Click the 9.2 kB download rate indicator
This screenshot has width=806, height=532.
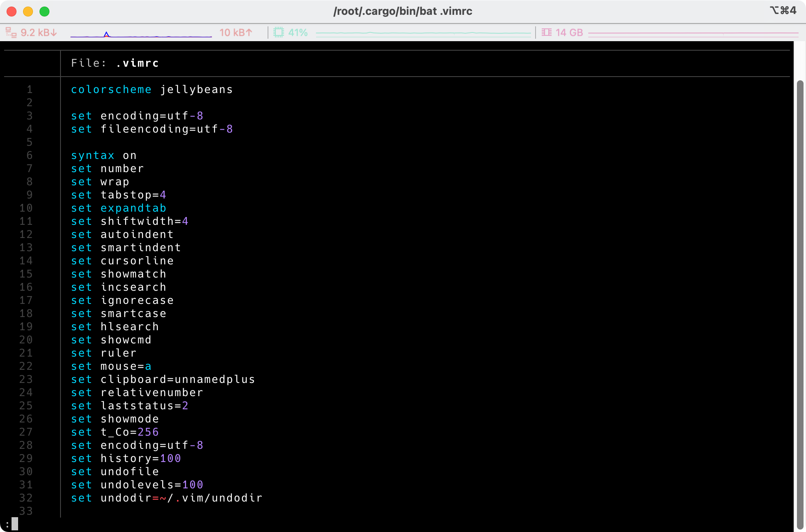[x=39, y=33]
